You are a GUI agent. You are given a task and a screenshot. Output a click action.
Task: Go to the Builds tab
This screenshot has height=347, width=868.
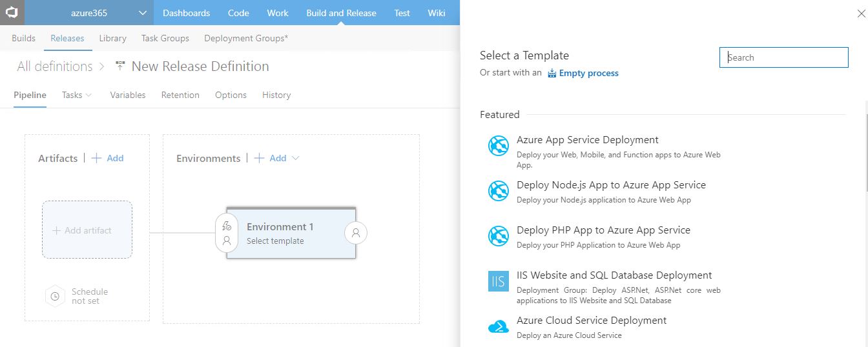click(24, 38)
